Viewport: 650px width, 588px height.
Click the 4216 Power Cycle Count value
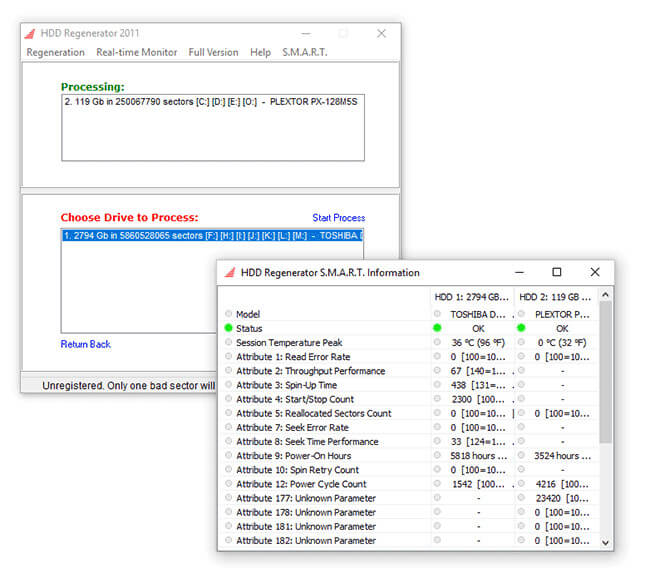click(562, 484)
